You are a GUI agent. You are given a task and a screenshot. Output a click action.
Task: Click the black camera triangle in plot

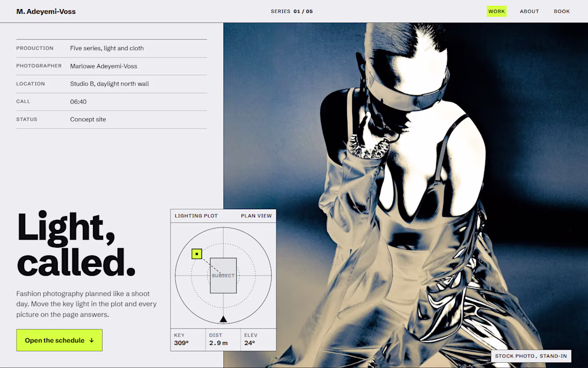pos(223,319)
